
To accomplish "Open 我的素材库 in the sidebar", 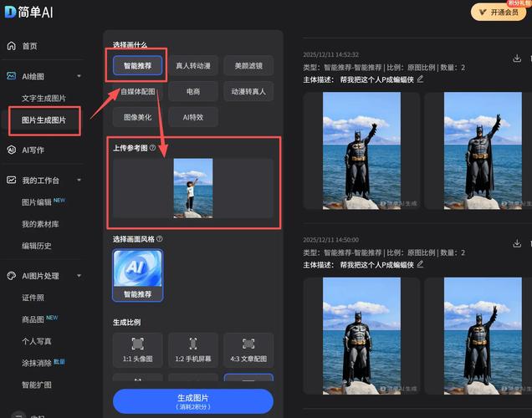I will click(40, 224).
